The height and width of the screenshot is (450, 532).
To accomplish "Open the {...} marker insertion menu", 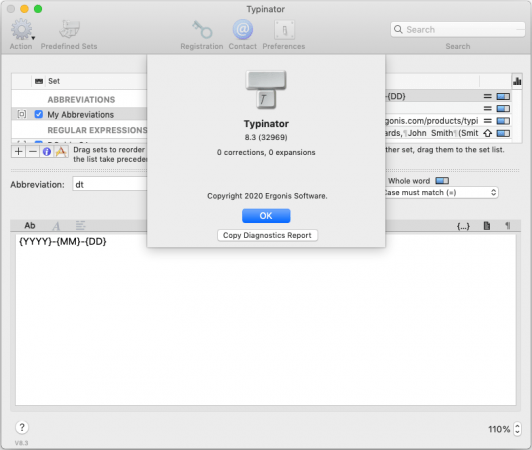I will click(463, 226).
